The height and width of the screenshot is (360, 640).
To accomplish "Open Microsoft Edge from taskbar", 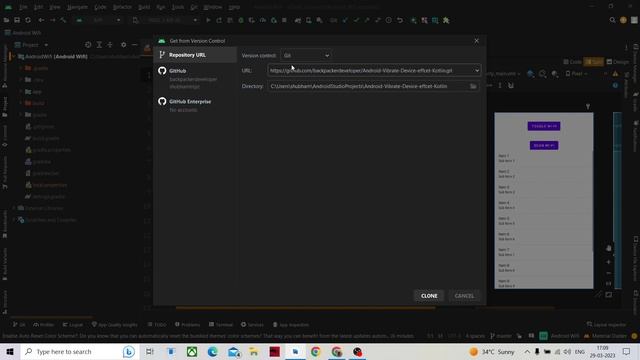I will click(212, 351).
